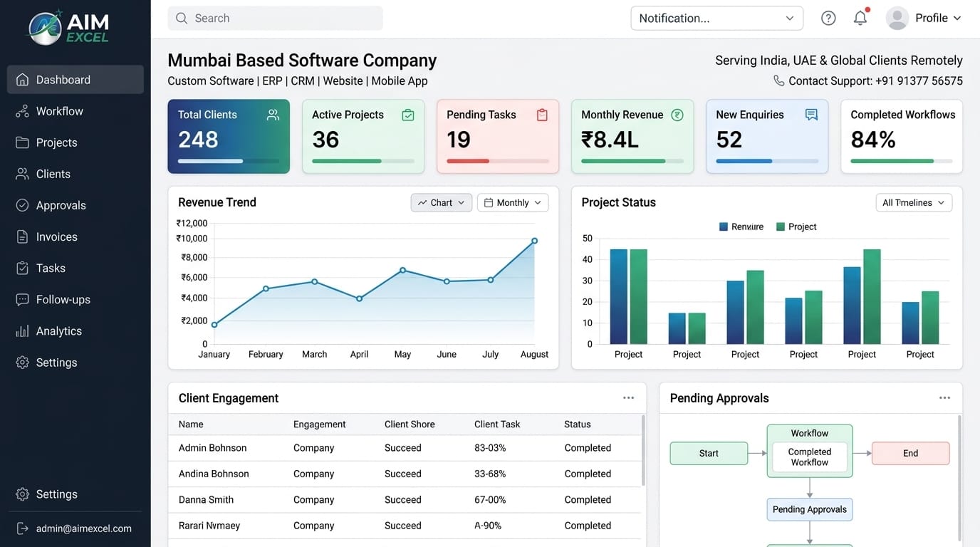Expand the Profile menu chevron
The image size is (980, 547).
[957, 19]
